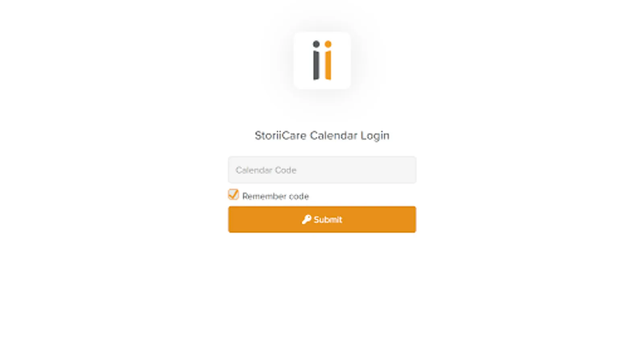Viewport: 644px width, 362px height.
Task: Click the StoriiCare logo icon
Action: click(322, 60)
